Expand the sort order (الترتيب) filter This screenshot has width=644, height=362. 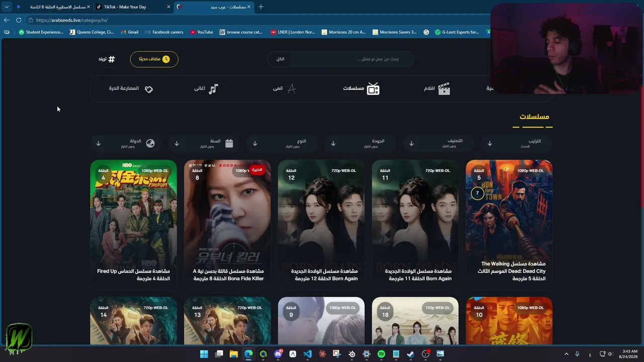516,143
